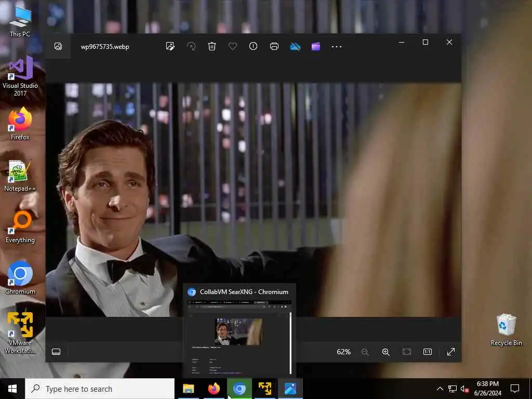Zoom out of the image
Screen dimensions: 532x399
pos(365,352)
